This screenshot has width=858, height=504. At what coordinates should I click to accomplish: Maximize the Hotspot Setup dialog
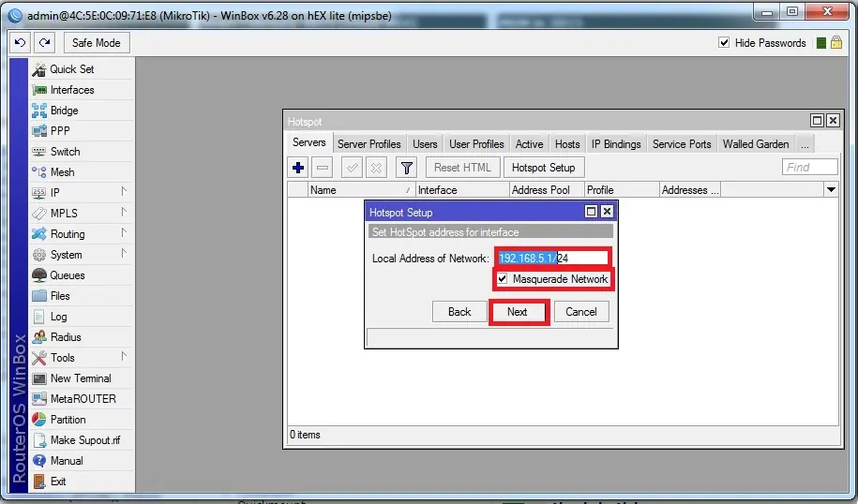click(x=591, y=212)
